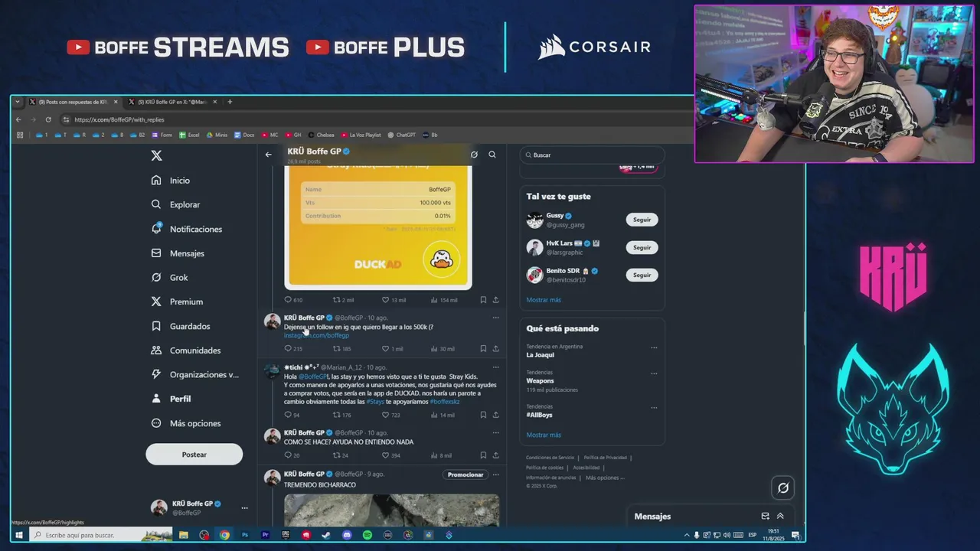The width and height of the screenshot is (980, 551).
Task: Click the browser address bar URL
Action: click(119, 119)
